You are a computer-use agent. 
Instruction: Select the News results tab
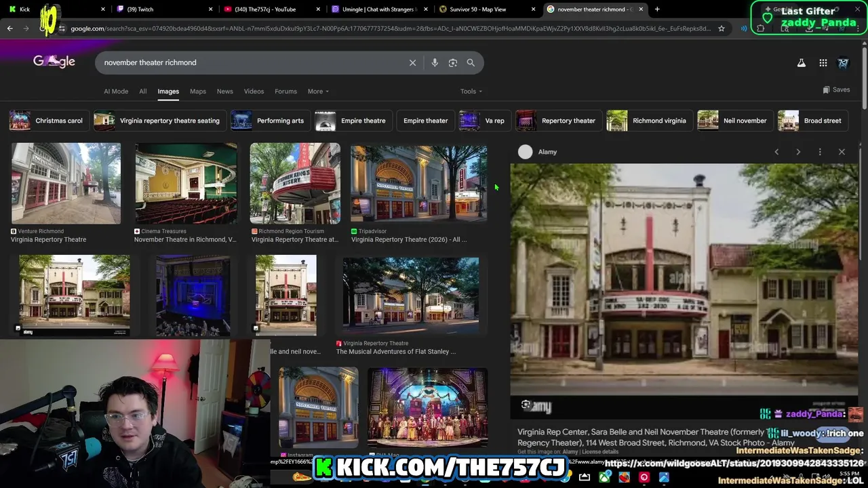tap(225, 91)
